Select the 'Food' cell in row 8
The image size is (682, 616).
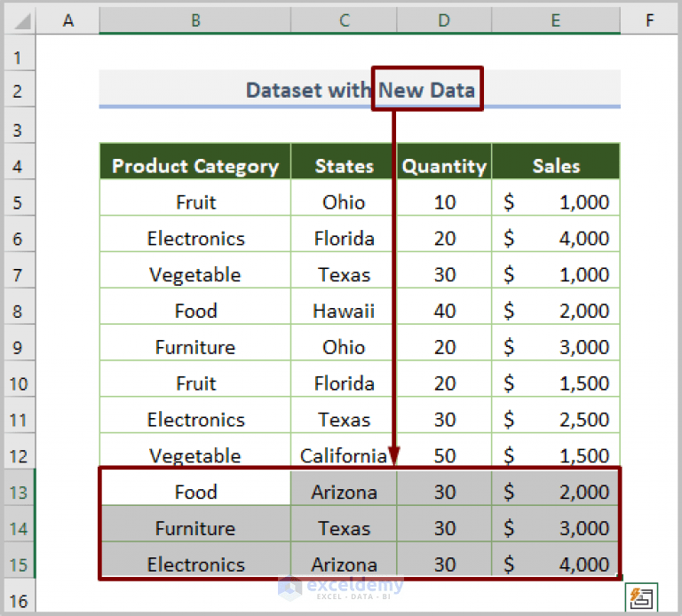[x=195, y=306]
